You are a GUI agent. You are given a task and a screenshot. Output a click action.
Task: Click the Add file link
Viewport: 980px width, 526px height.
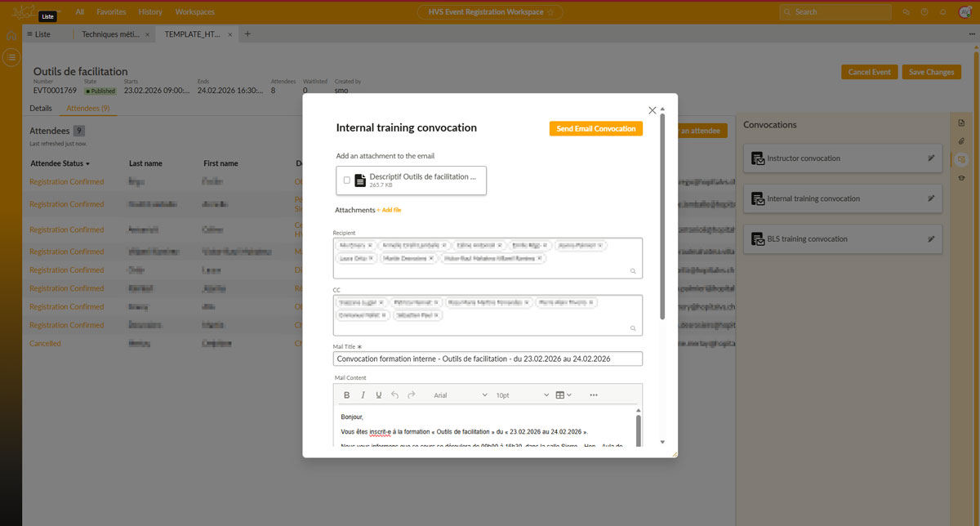pyautogui.click(x=391, y=210)
